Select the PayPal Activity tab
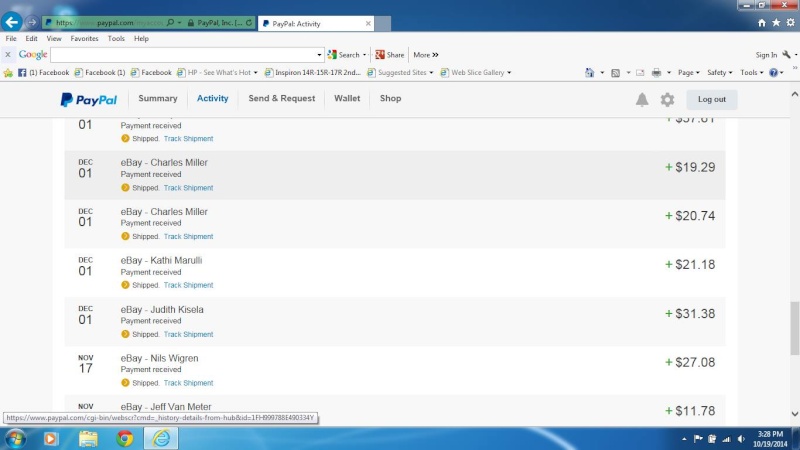Screen dimensions: 800x450 pyautogui.click(x=212, y=98)
